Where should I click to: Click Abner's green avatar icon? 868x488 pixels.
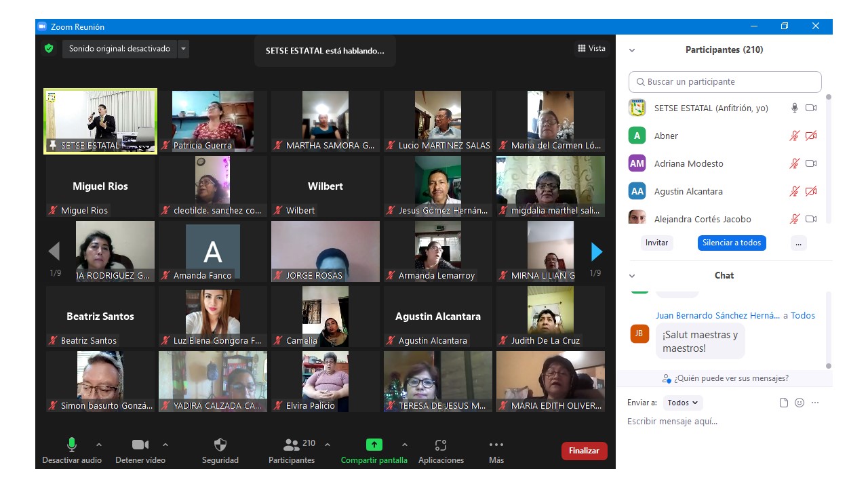click(637, 136)
